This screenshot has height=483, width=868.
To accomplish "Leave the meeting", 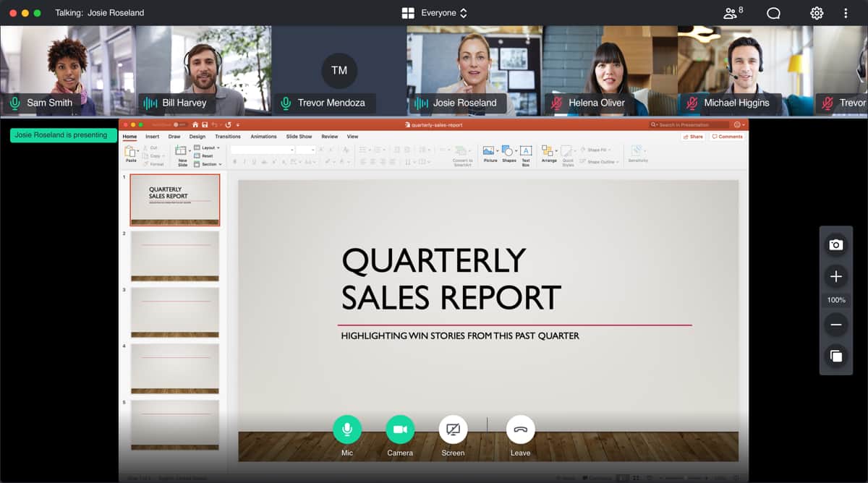I will 520,429.
